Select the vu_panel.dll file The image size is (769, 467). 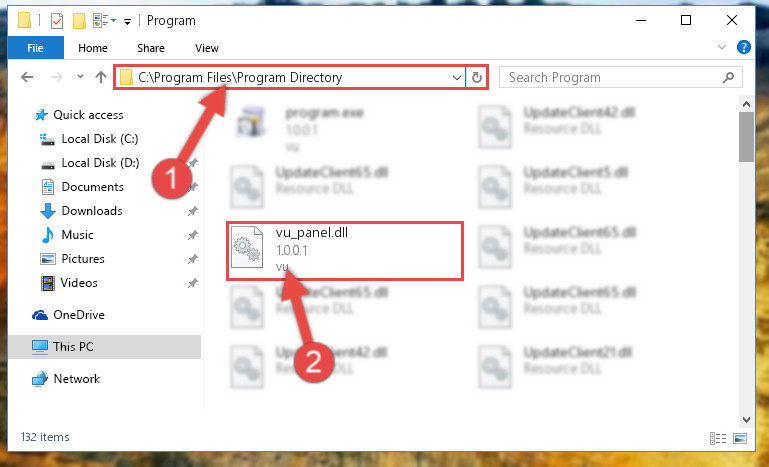click(x=345, y=251)
